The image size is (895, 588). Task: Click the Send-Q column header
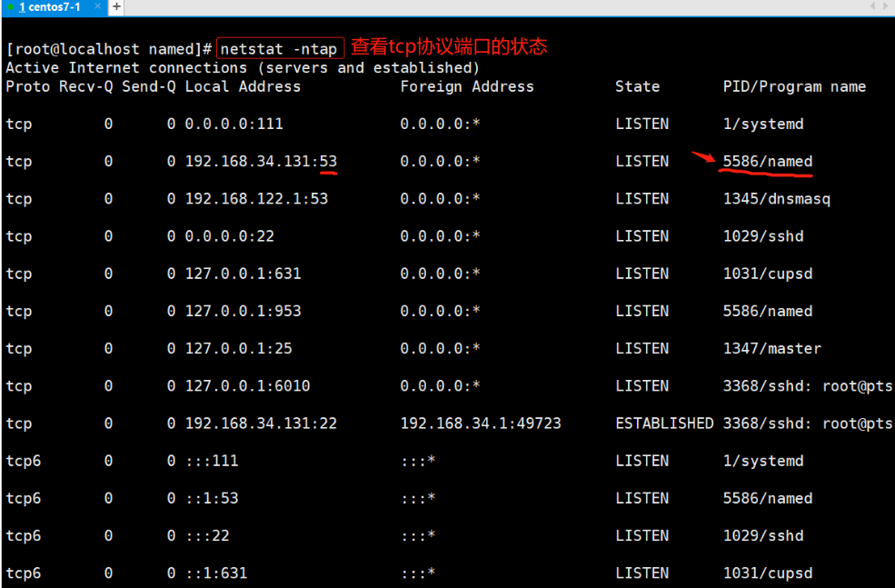point(149,86)
